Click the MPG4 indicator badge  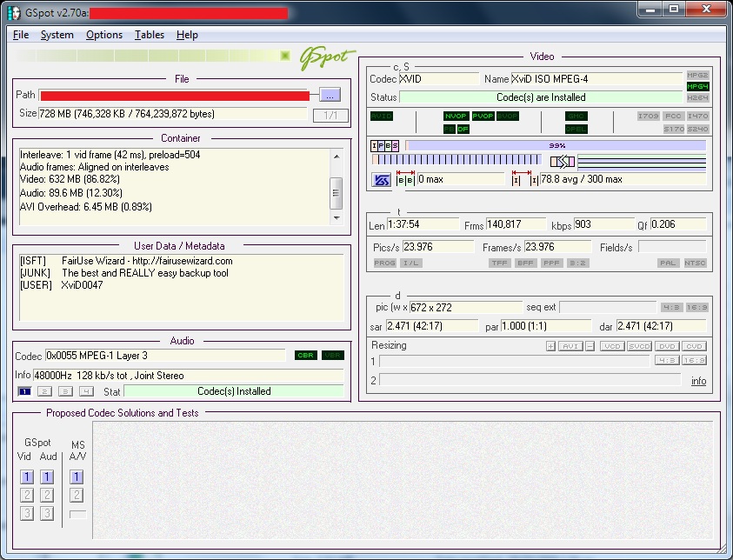click(x=697, y=86)
